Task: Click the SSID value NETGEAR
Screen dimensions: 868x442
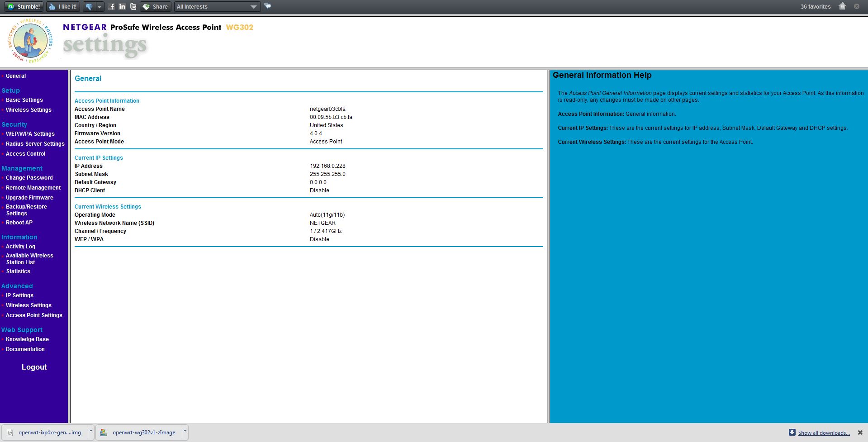Action: pyautogui.click(x=323, y=223)
